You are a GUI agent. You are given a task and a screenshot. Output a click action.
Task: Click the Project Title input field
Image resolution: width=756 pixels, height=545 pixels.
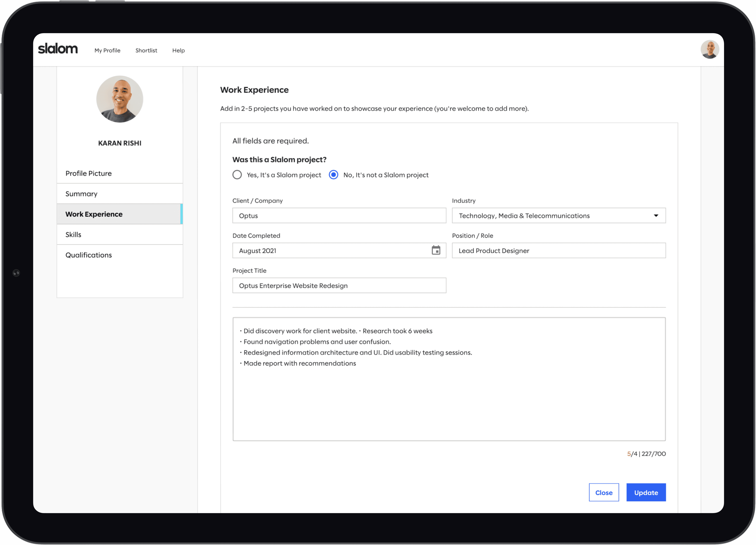point(339,286)
